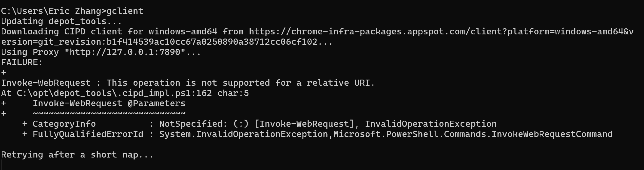
Task: Click the "Invoke-WebRequest @Parameters" command line
Action: tap(109, 103)
